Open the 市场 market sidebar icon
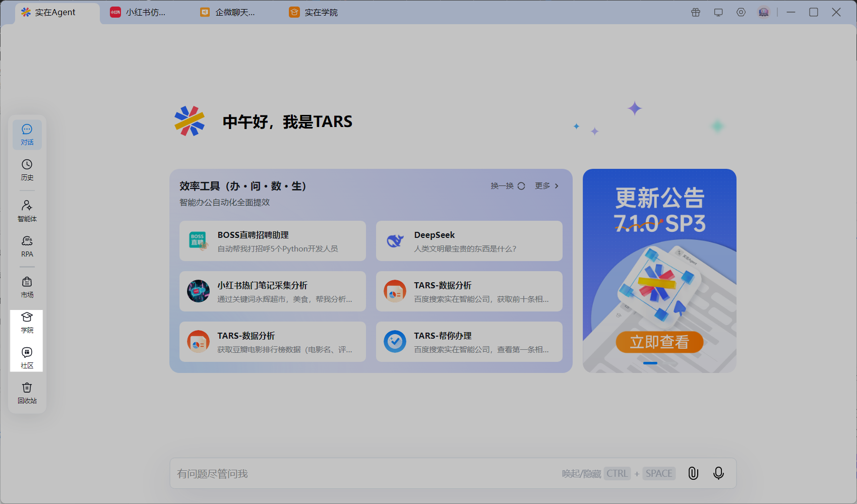Image resolution: width=857 pixels, height=504 pixels. click(x=27, y=287)
